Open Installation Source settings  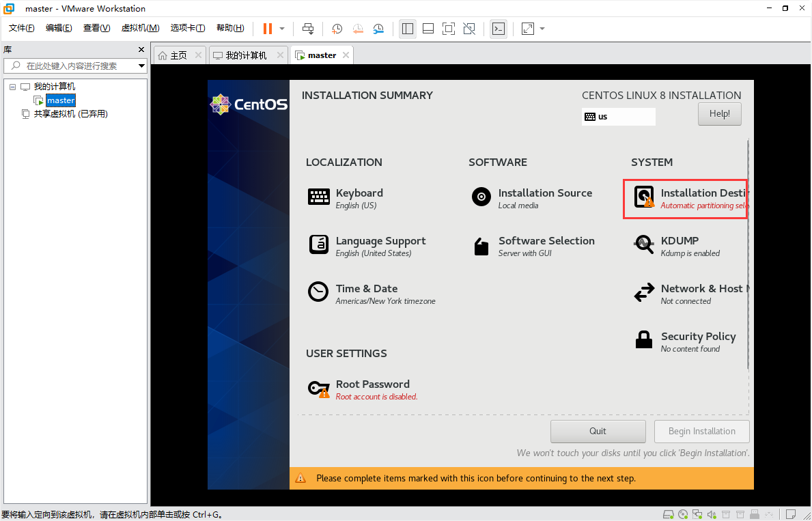(x=532, y=198)
